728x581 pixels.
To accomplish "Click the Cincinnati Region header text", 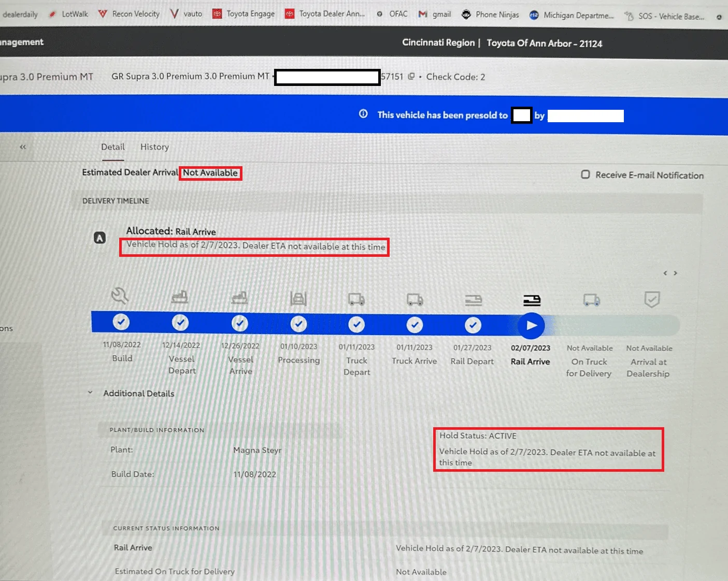I will tap(438, 42).
